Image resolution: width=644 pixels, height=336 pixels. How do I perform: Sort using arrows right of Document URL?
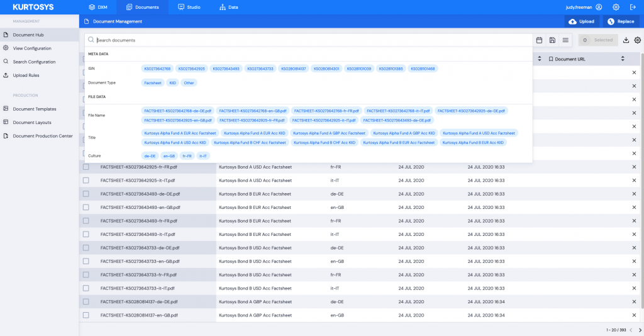pyautogui.click(x=623, y=59)
